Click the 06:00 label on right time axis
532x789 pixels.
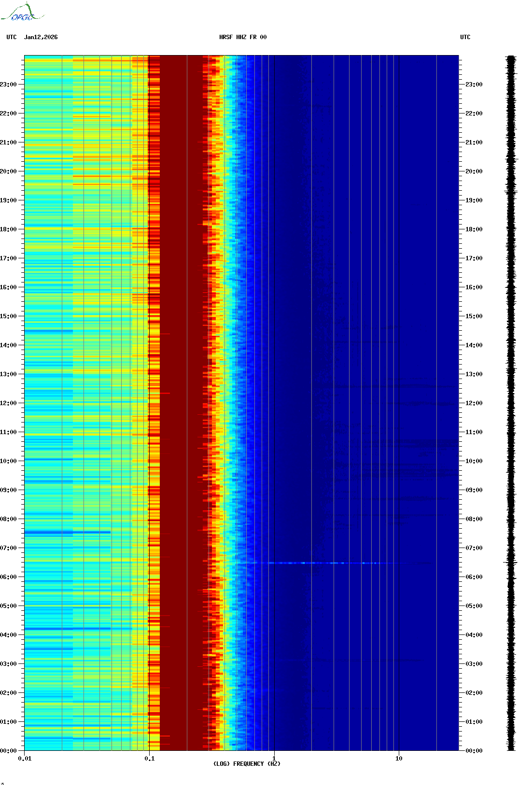click(474, 577)
